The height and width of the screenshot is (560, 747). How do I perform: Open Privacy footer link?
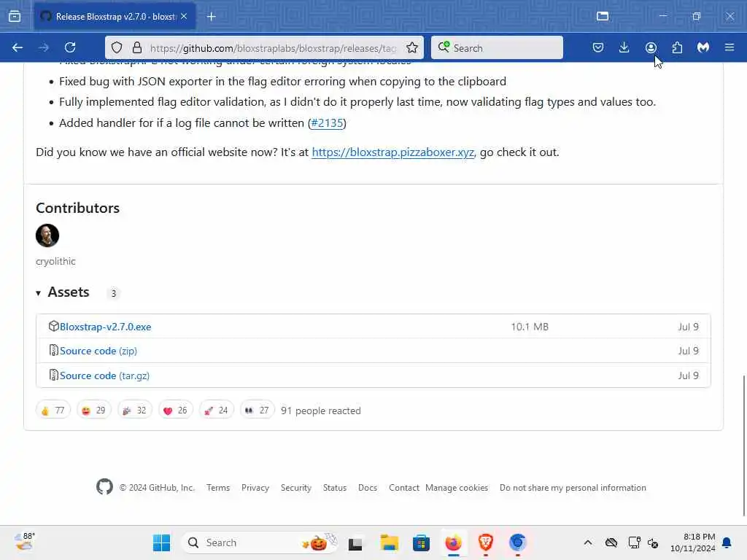pos(255,488)
